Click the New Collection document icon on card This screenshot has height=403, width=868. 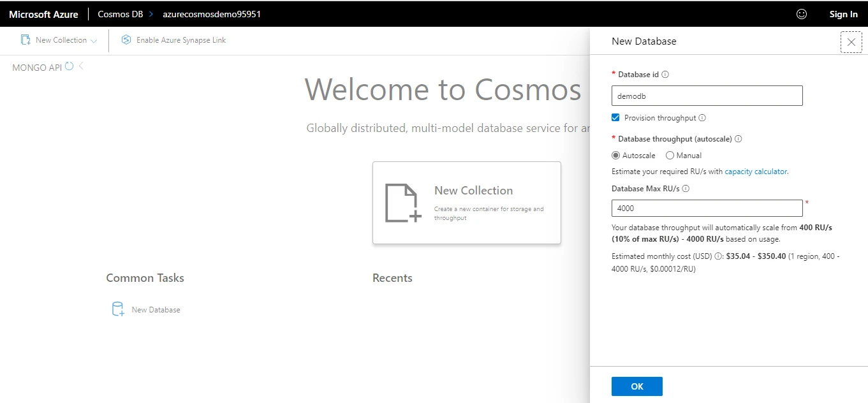coord(403,203)
